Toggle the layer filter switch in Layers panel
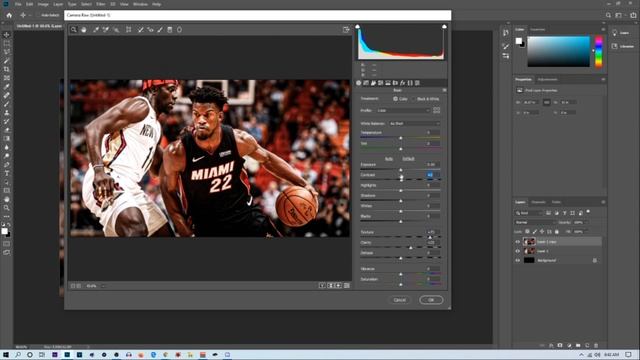Image resolution: width=640 pixels, height=360 pixels. coord(588,212)
